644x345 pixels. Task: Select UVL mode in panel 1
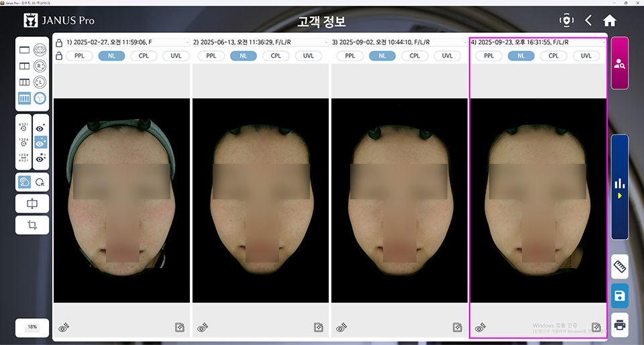click(176, 56)
